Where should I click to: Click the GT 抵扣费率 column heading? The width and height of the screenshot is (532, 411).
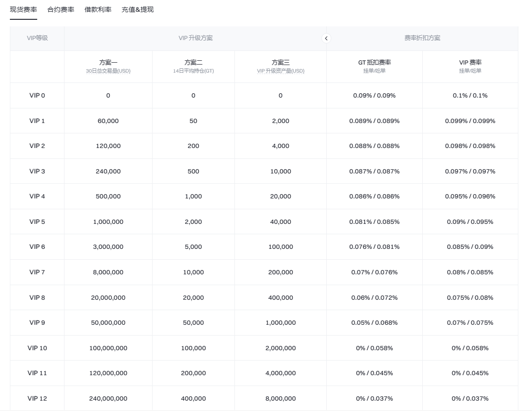375,63
